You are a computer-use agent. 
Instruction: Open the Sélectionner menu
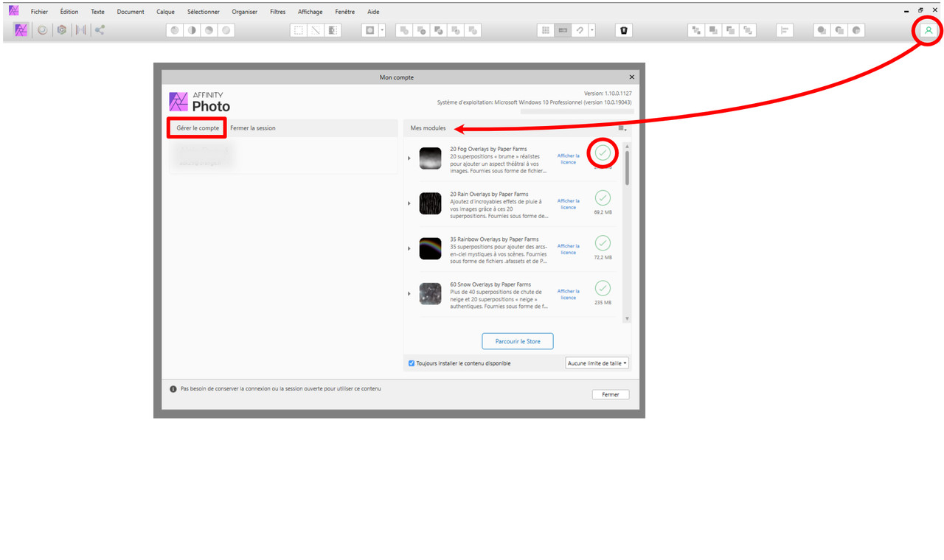[x=203, y=12]
